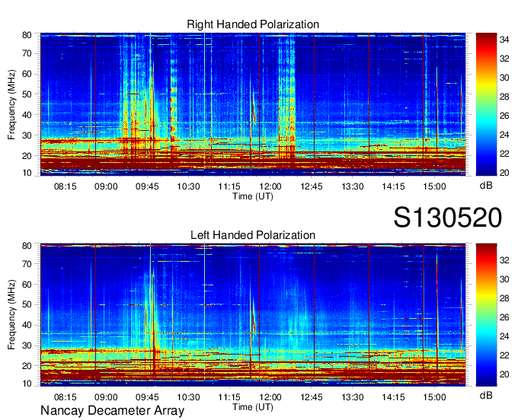
Task: Click the 10:30 tick label under Left Handed plot
Action: 188,397
